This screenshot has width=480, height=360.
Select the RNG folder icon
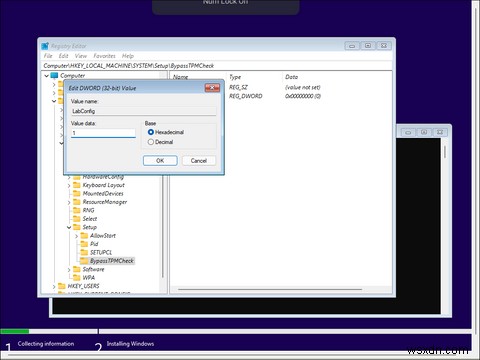tap(77, 210)
